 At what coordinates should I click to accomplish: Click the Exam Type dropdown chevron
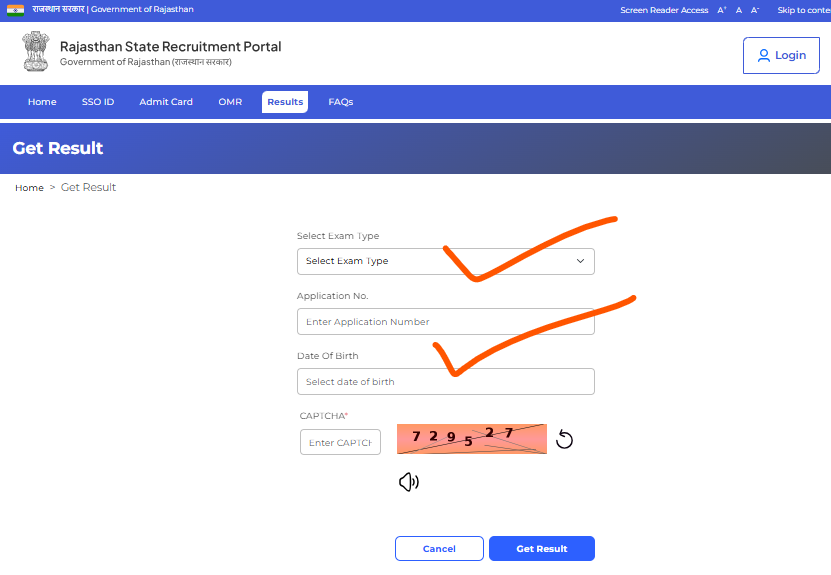point(580,261)
